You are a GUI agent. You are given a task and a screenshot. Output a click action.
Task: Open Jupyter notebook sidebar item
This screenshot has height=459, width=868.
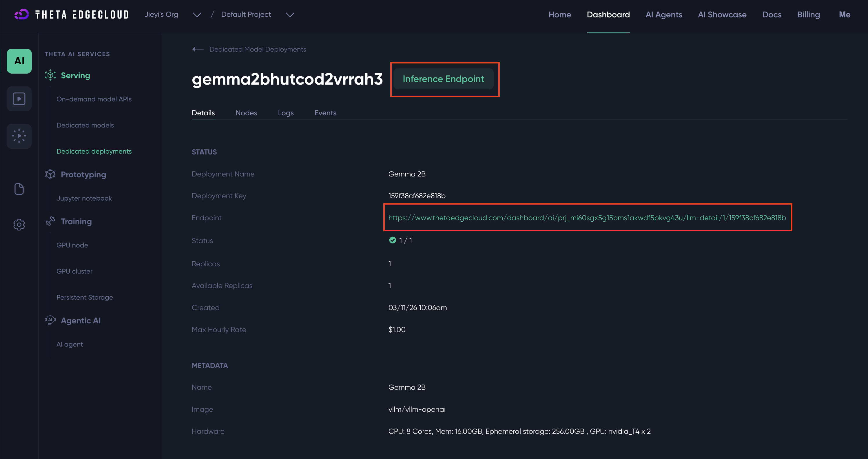[x=84, y=198]
